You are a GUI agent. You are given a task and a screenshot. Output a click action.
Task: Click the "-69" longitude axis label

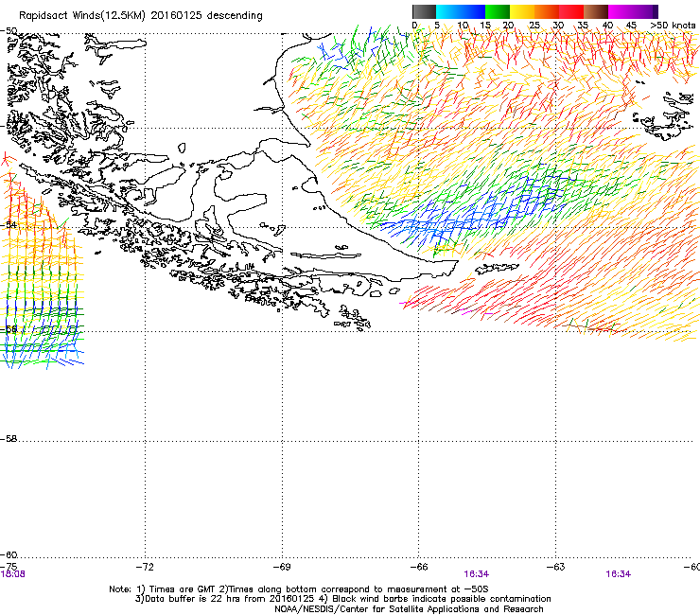click(282, 567)
